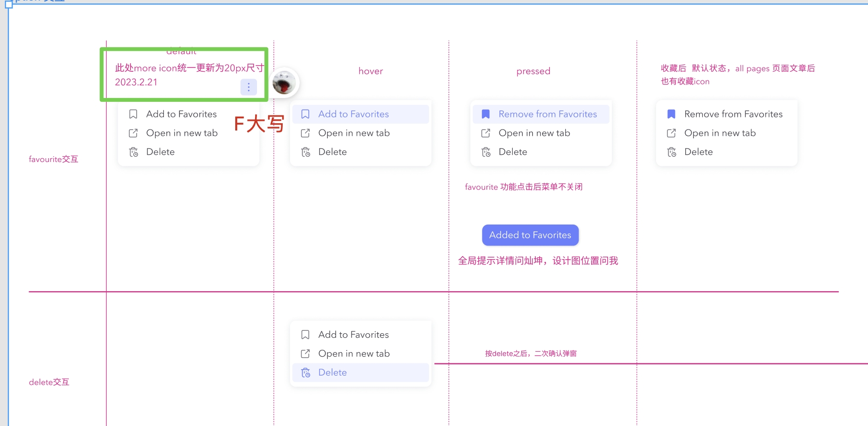Click trash icon in the pressed-state menu
Screen dimensions: 868x426
click(486, 152)
